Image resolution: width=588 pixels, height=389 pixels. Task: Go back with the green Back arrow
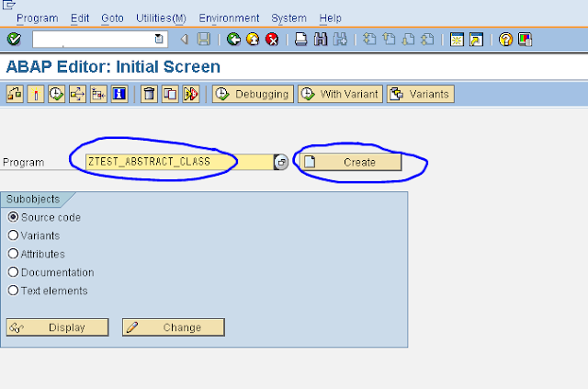point(233,39)
